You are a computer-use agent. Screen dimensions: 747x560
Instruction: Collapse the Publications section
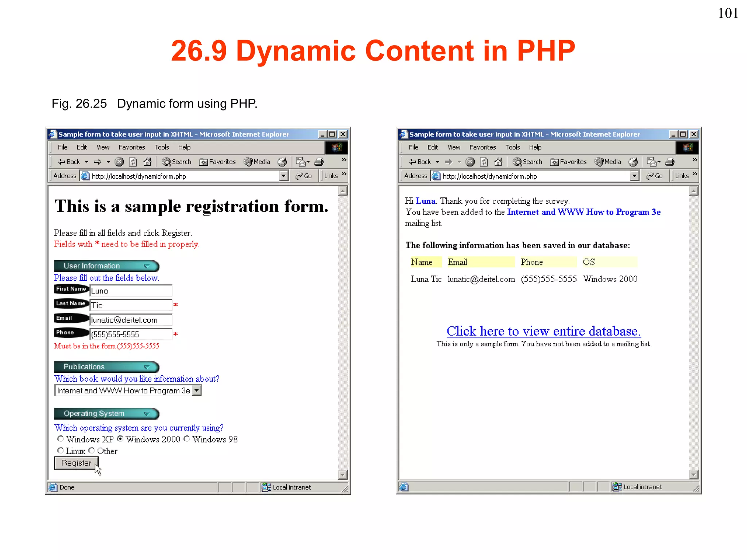[x=147, y=367]
